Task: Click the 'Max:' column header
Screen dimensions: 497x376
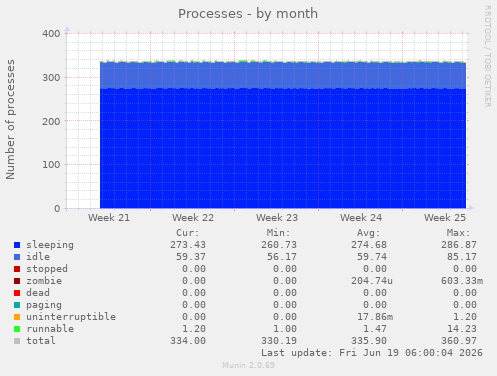Action: point(458,233)
